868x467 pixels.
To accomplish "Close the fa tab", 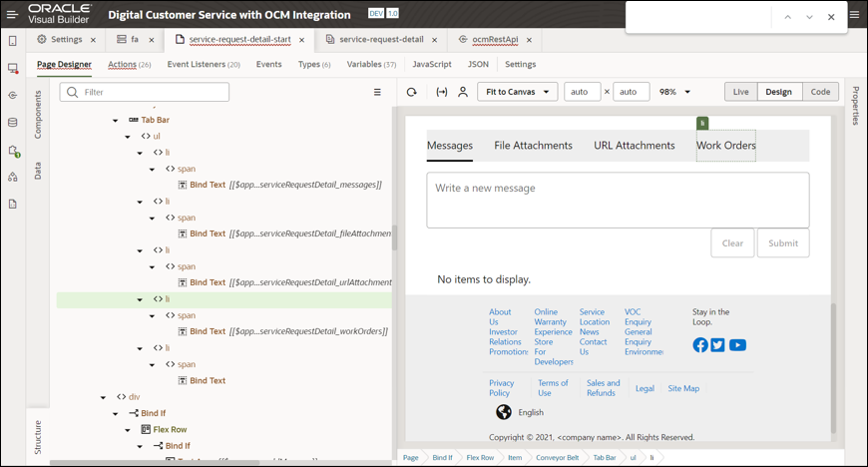I will pyautogui.click(x=151, y=40).
